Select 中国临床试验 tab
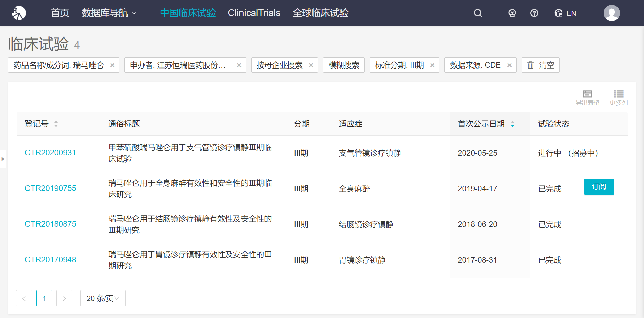 click(188, 13)
